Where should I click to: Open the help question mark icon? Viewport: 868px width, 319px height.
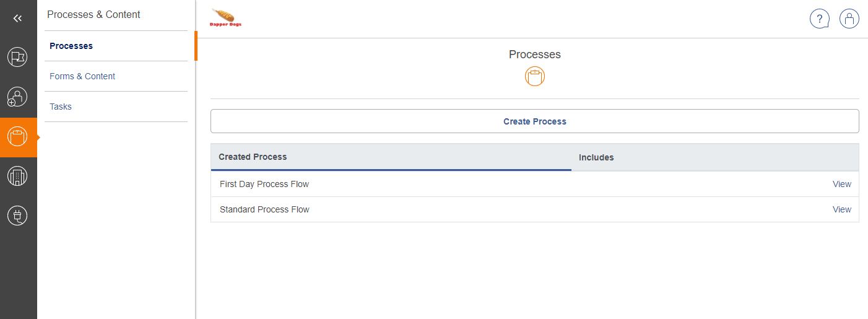pyautogui.click(x=819, y=19)
